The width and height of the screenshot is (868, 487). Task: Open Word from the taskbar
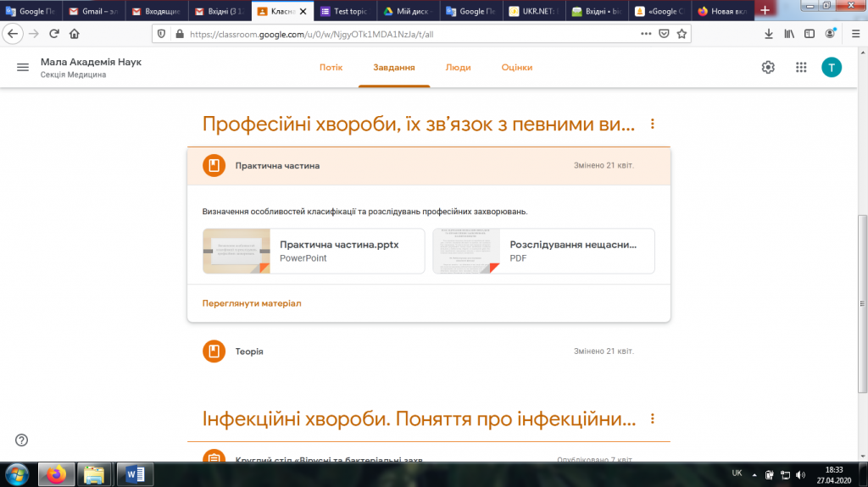click(x=135, y=475)
